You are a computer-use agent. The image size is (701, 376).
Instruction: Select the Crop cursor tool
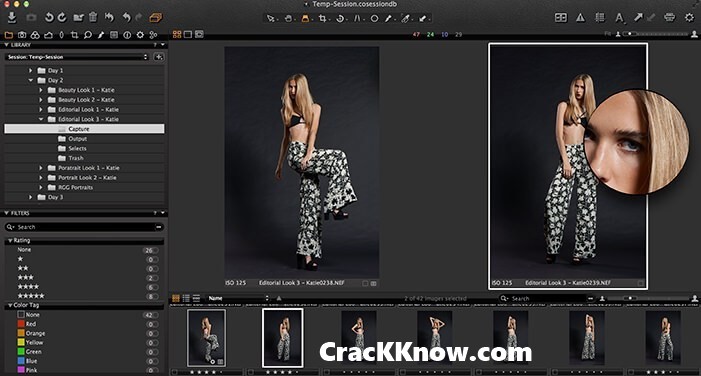322,18
